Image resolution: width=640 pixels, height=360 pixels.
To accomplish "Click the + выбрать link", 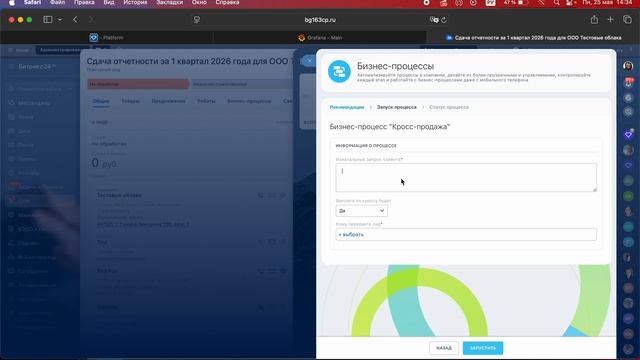I will (351, 235).
